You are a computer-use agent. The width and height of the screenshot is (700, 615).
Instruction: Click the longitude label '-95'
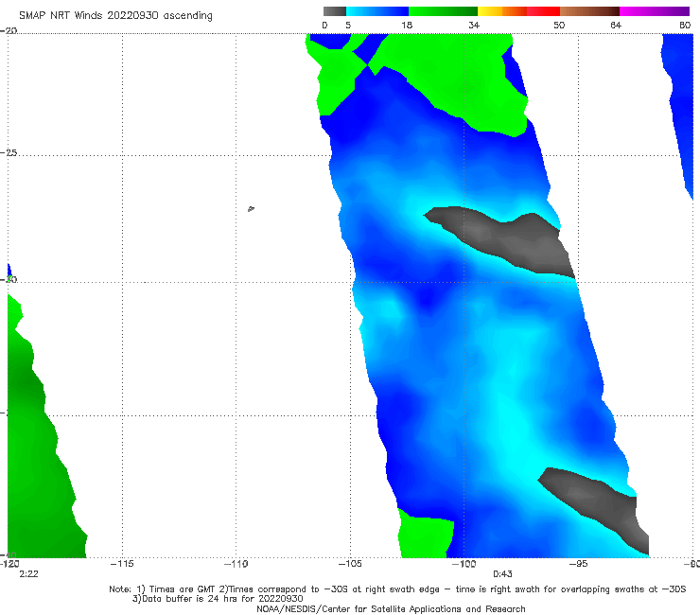click(x=578, y=564)
